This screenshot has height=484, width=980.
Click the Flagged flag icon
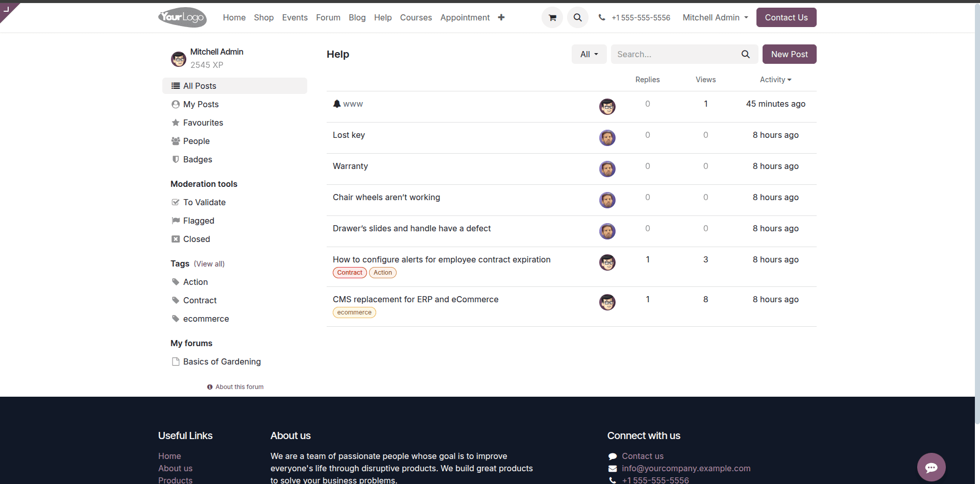(x=176, y=221)
